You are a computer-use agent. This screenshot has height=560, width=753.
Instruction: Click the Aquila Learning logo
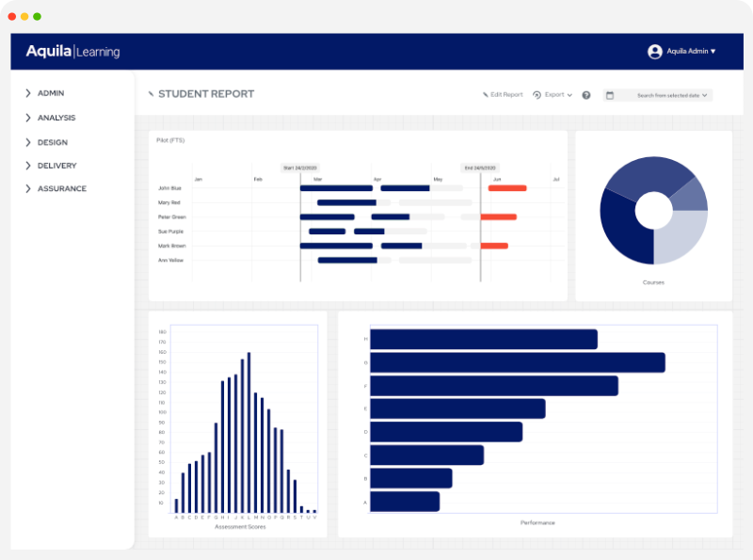[72, 52]
